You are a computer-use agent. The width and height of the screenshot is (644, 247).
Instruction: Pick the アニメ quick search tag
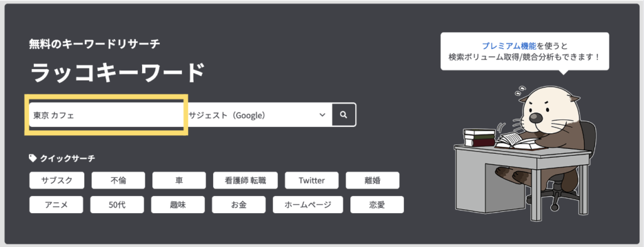(56, 205)
